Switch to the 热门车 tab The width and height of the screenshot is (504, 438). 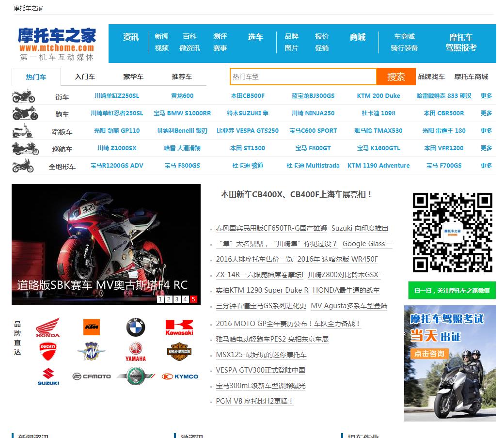click(x=36, y=77)
